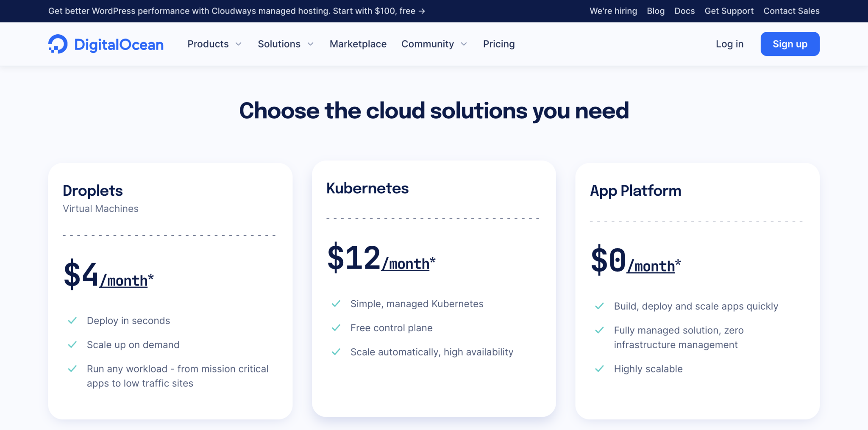This screenshot has height=430, width=868.
Task: Click the Sign up button
Action: pos(790,44)
